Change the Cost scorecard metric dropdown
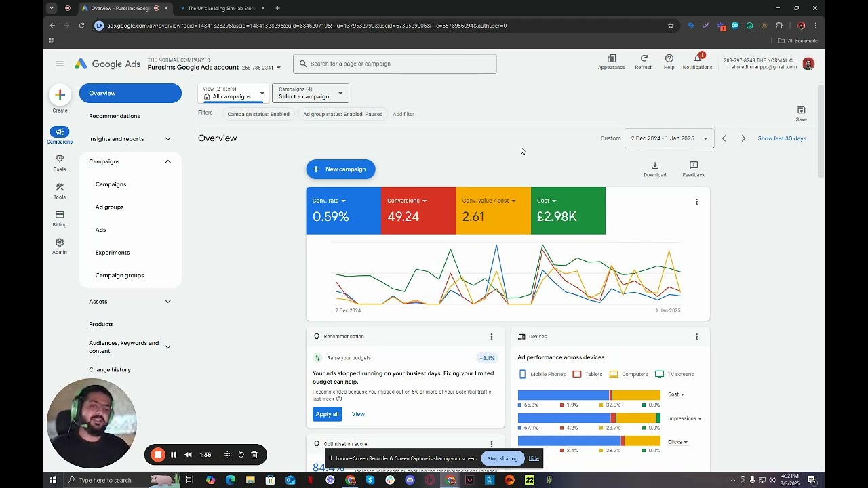The height and width of the screenshot is (488, 868). click(x=547, y=201)
